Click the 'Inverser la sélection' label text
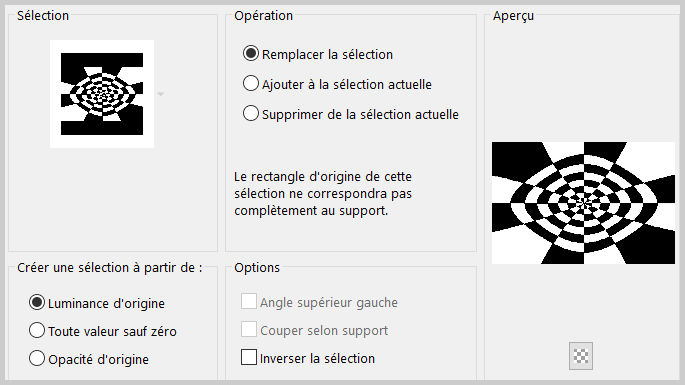Screen dimensions: 685x385 [317, 359]
